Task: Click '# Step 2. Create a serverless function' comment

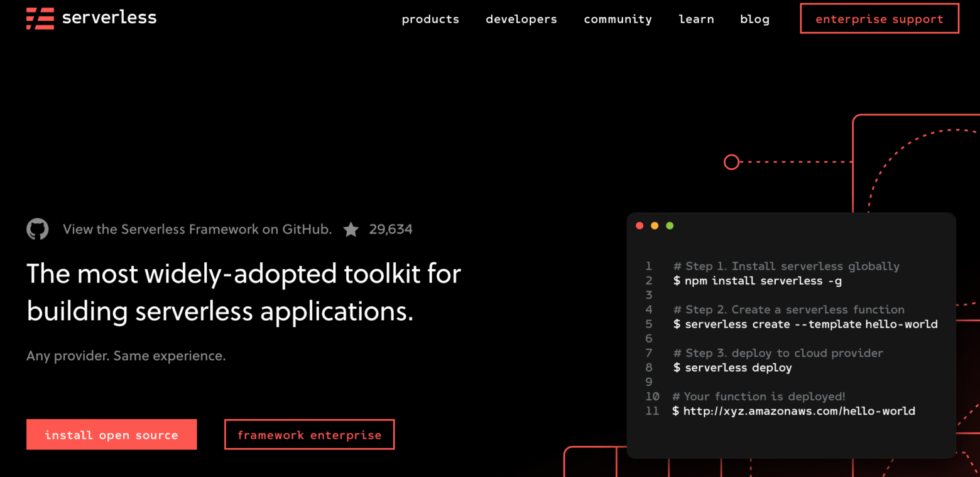Action: click(789, 309)
